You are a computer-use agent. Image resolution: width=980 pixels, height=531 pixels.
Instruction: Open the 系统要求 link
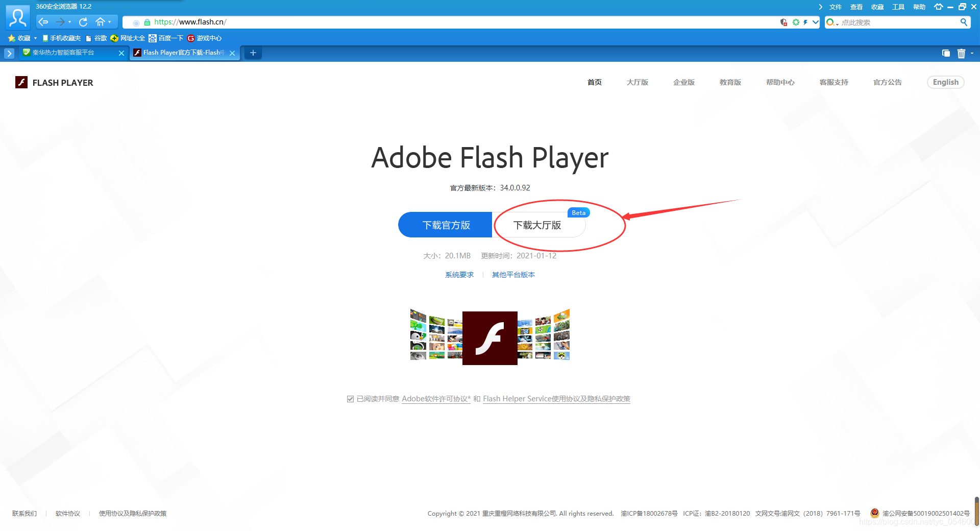click(459, 275)
